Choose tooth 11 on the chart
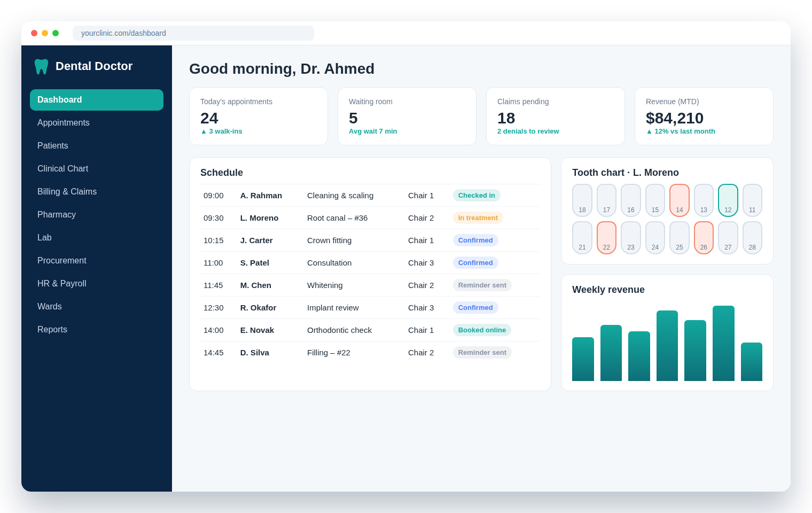The width and height of the screenshot is (812, 513). pos(752,200)
